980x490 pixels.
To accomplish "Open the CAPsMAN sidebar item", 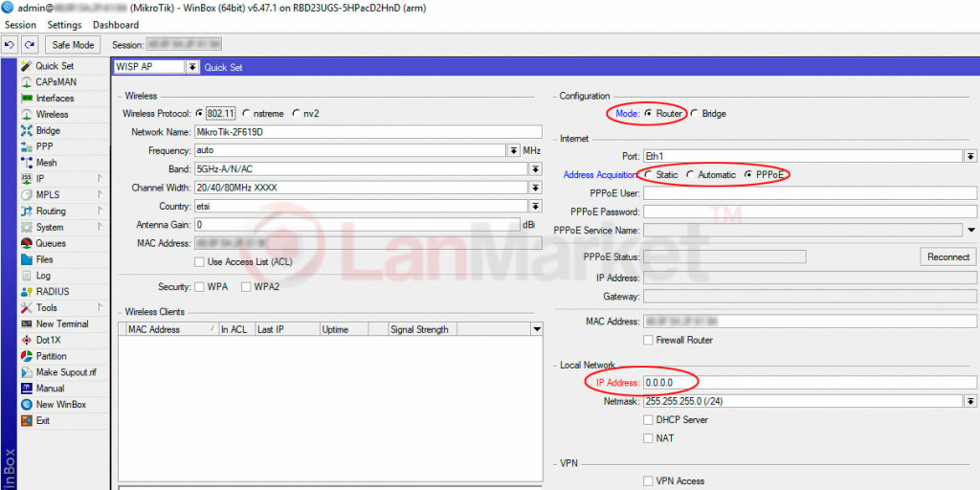I will tap(56, 82).
